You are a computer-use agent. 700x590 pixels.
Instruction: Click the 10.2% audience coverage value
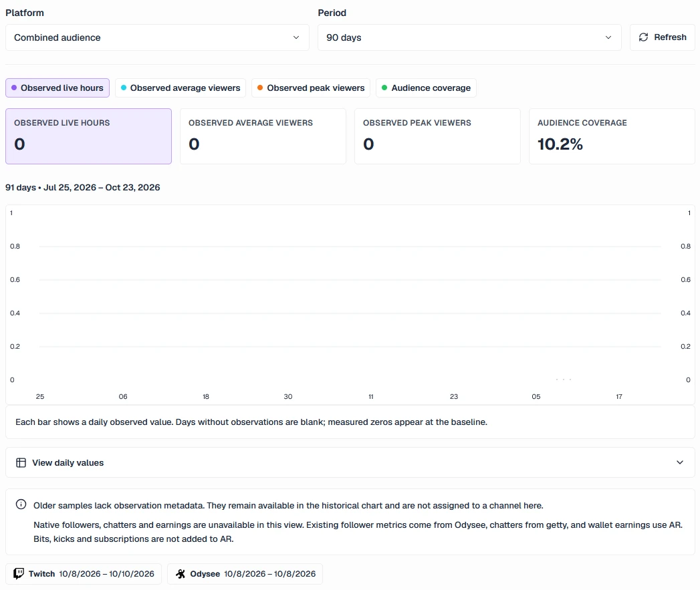pyautogui.click(x=560, y=144)
